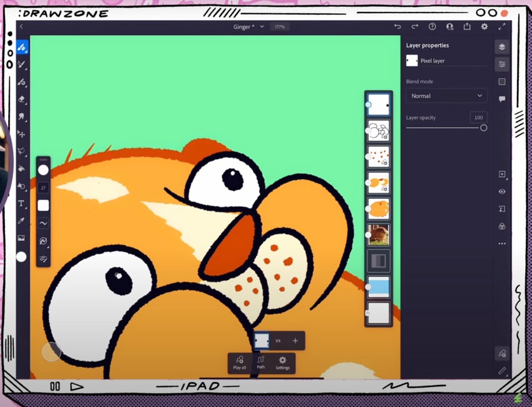Screen dimensions: 532x407
Task: Open the Comments panel
Action: [x=501, y=98]
